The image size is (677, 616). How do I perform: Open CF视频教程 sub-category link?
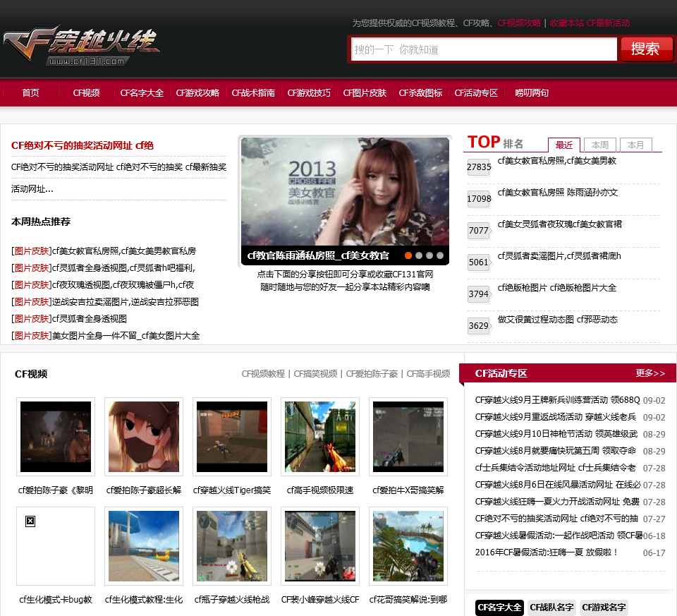(263, 374)
